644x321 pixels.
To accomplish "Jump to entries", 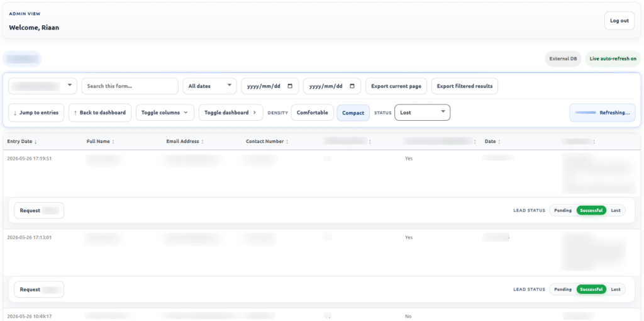I will click(36, 113).
